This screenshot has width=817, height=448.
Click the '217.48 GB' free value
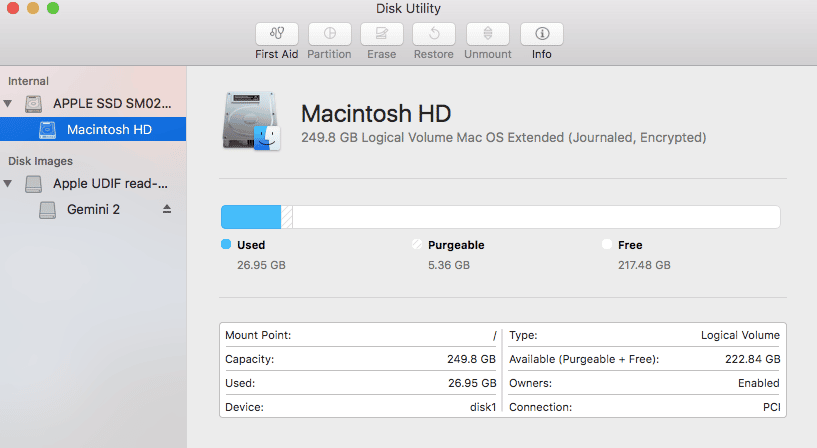[645, 265]
